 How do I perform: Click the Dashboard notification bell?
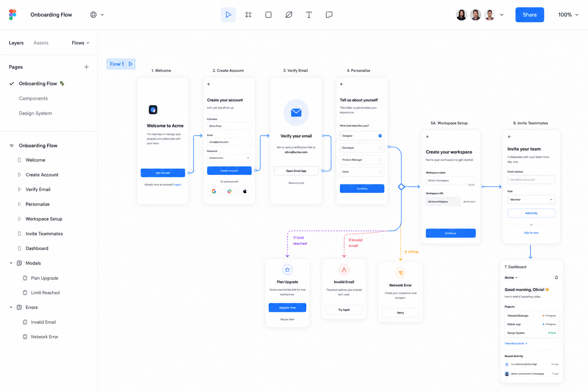click(x=556, y=278)
